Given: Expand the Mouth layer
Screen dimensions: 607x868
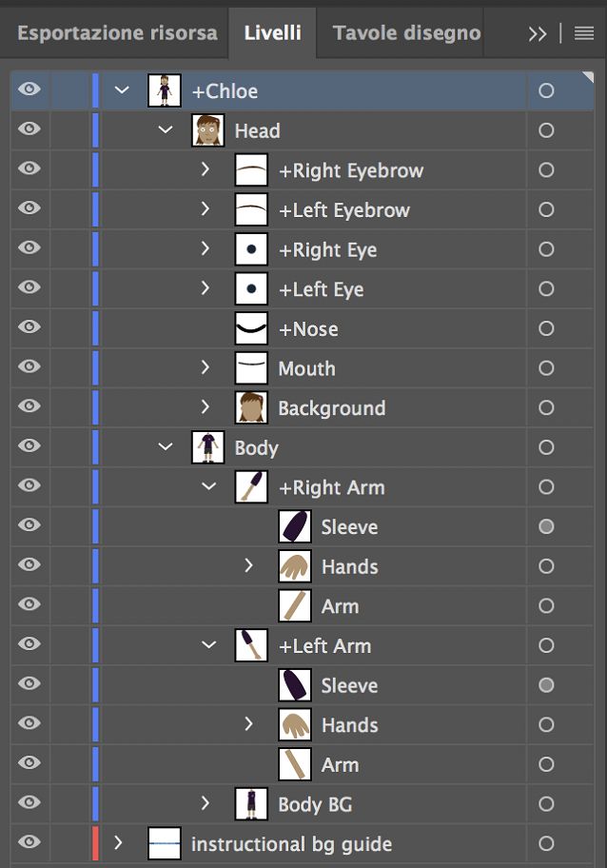Looking at the screenshot, I should tap(206, 367).
